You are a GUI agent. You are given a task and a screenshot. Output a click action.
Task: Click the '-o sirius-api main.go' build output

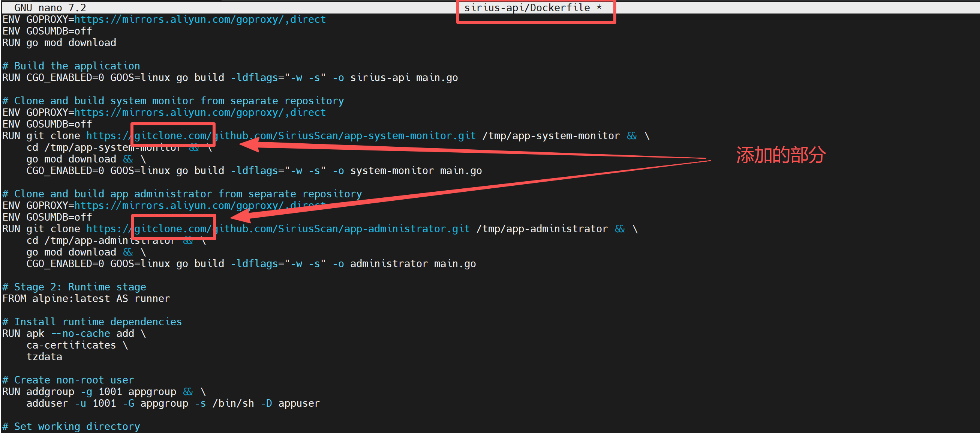pos(395,78)
